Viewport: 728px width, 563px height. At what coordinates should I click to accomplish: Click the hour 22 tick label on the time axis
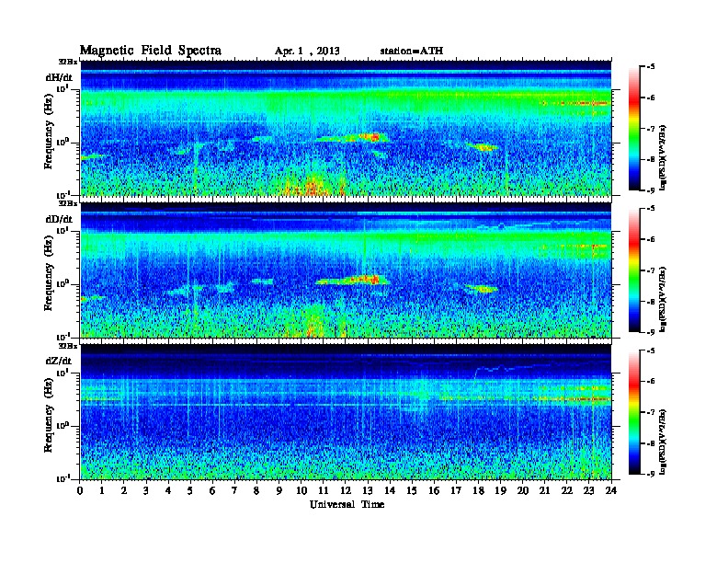click(x=567, y=490)
